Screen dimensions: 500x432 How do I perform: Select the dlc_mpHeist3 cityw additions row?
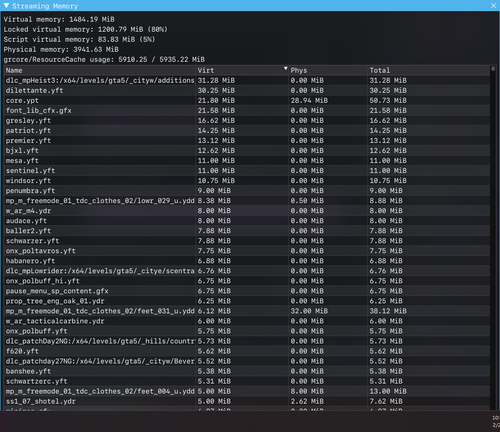[247, 81]
